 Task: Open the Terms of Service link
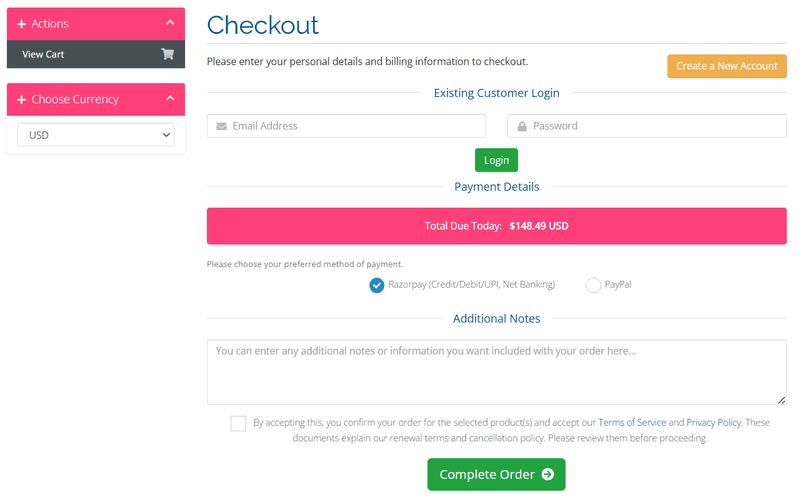(632, 422)
